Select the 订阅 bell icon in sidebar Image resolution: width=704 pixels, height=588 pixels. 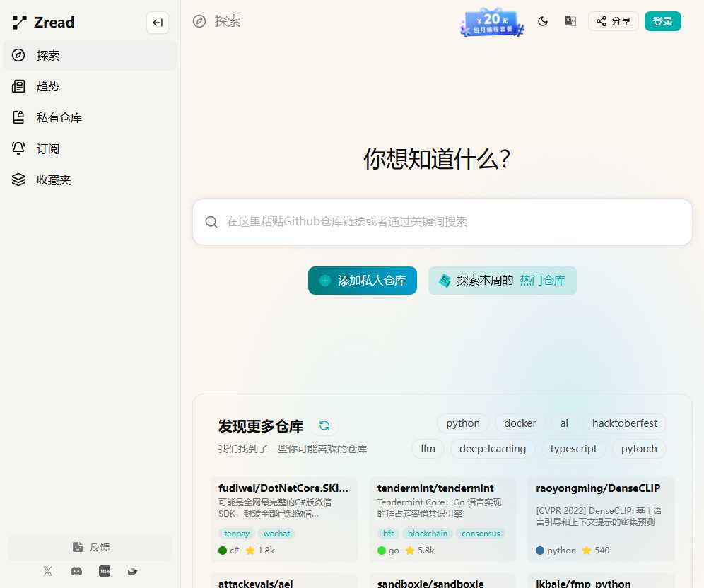[18, 148]
